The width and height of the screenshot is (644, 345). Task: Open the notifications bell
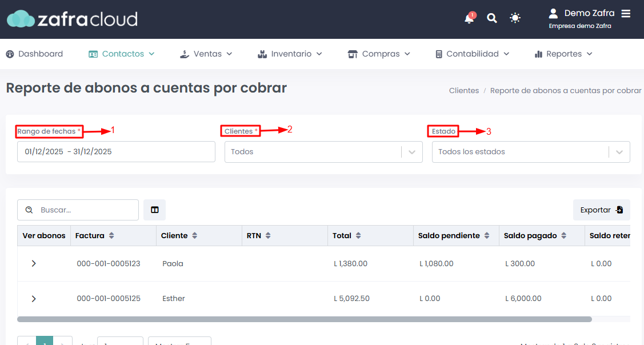pyautogui.click(x=469, y=18)
